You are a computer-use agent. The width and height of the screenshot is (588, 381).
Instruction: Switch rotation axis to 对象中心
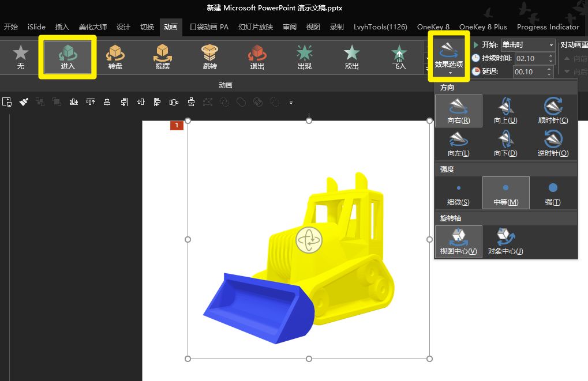pos(505,242)
